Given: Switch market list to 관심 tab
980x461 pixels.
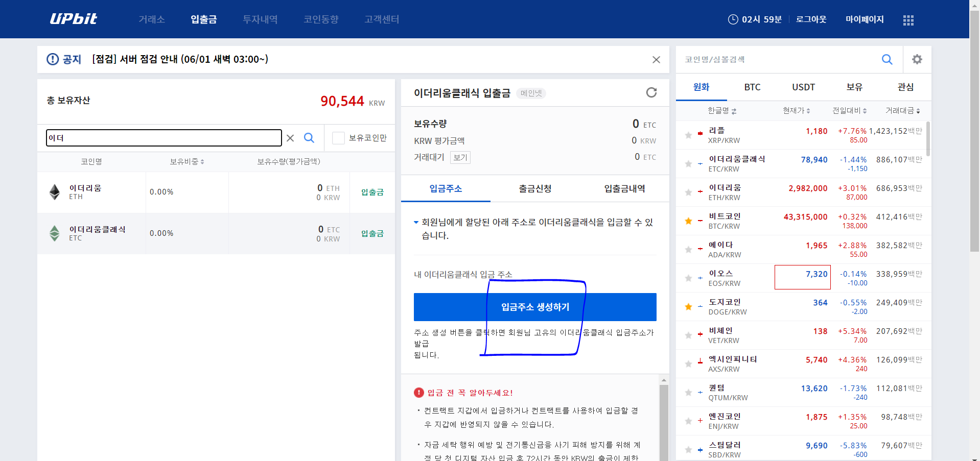Looking at the screenshot, I should click(x=905, y=87).
